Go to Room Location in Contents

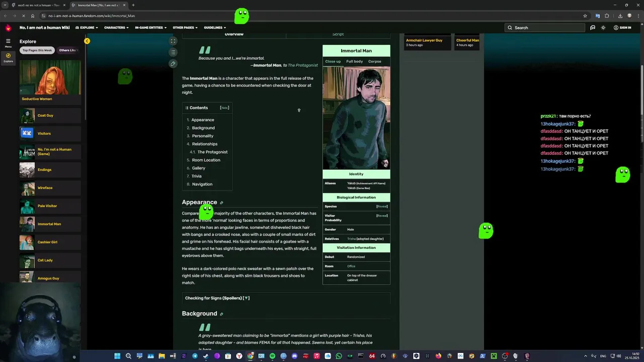pyautogui.click(x=206, y=160)
